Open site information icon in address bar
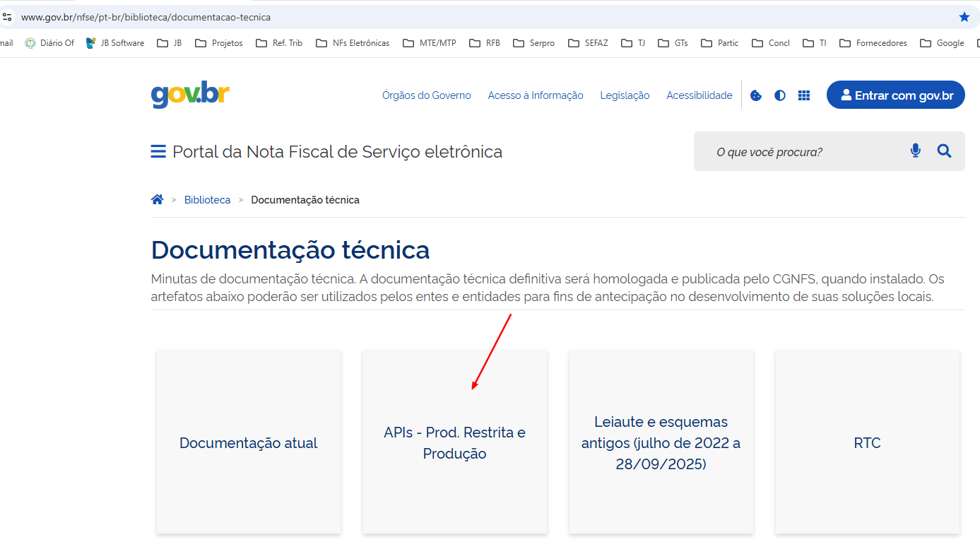 (x=7, y=17)
